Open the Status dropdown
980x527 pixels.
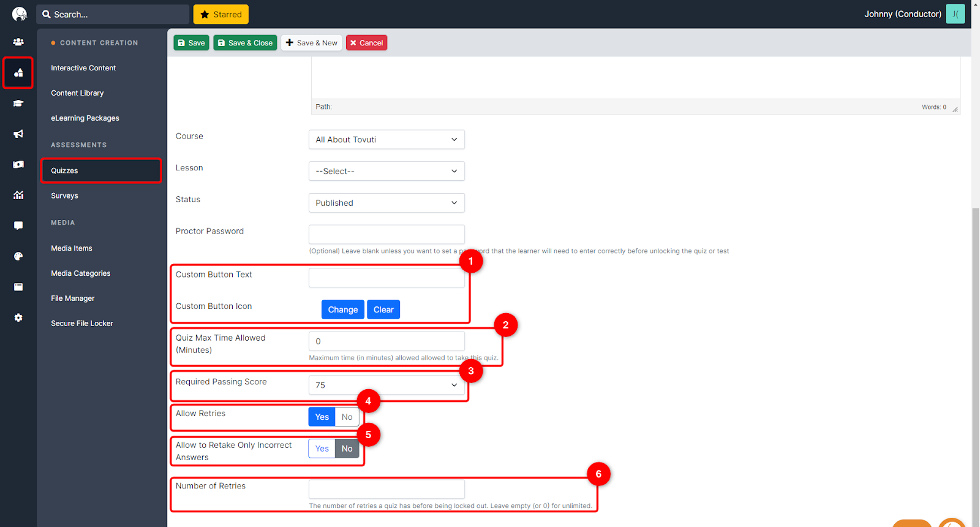(386, 203)
